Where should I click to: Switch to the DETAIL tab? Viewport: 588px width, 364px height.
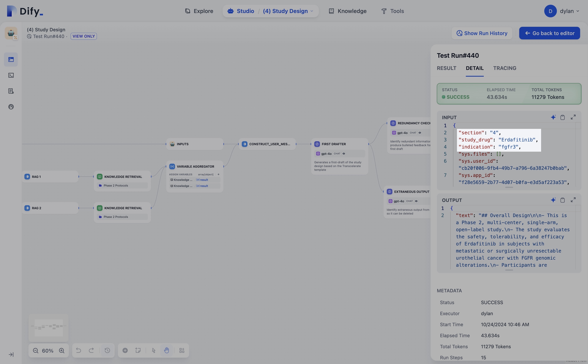click(x=474, y=68)
